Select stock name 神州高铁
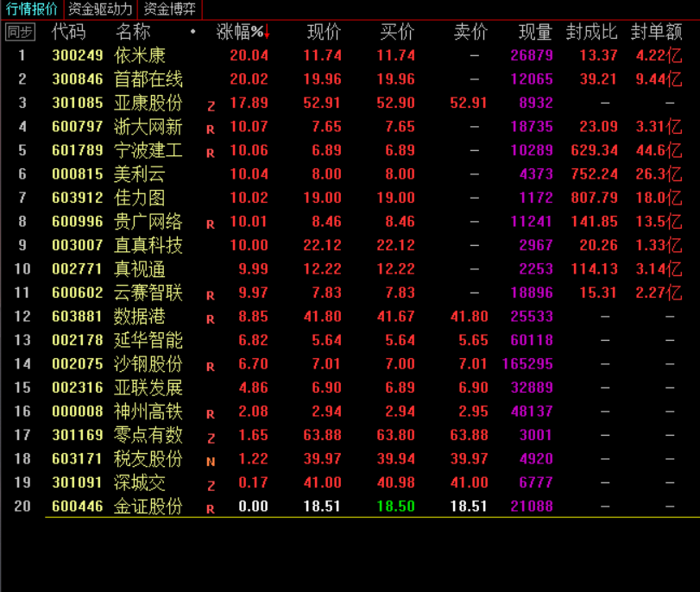 [148, 411]
